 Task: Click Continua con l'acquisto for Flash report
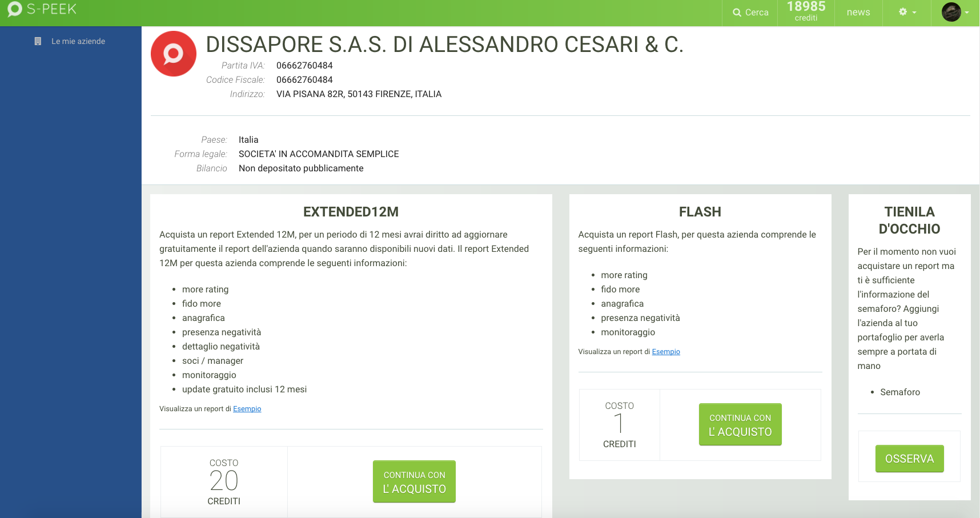740,424
